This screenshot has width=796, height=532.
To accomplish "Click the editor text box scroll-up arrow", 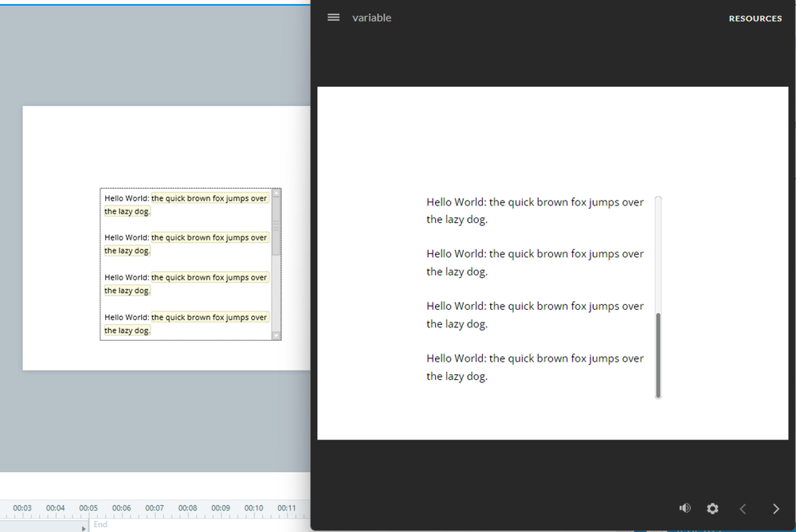I will coord(276,193).
